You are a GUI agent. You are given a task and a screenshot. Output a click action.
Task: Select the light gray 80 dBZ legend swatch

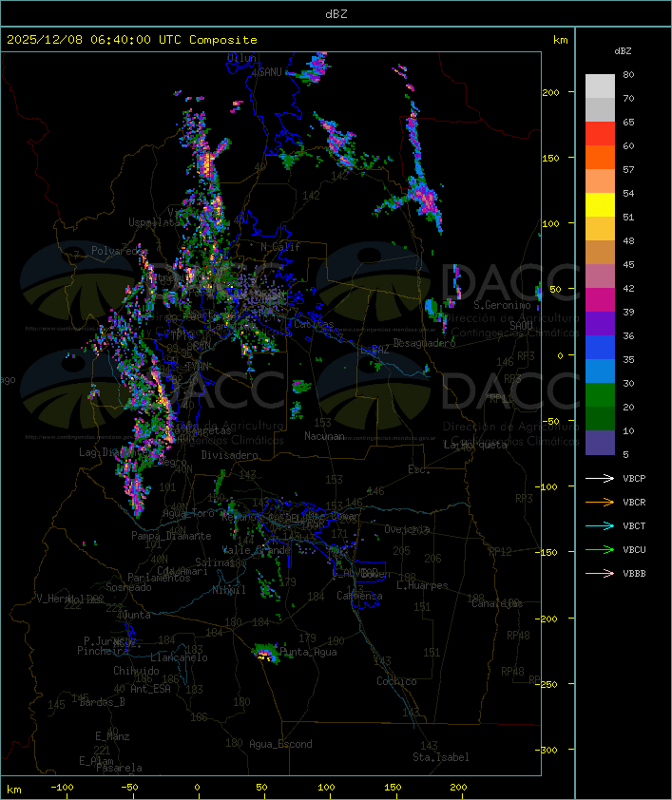click(600, 86)
